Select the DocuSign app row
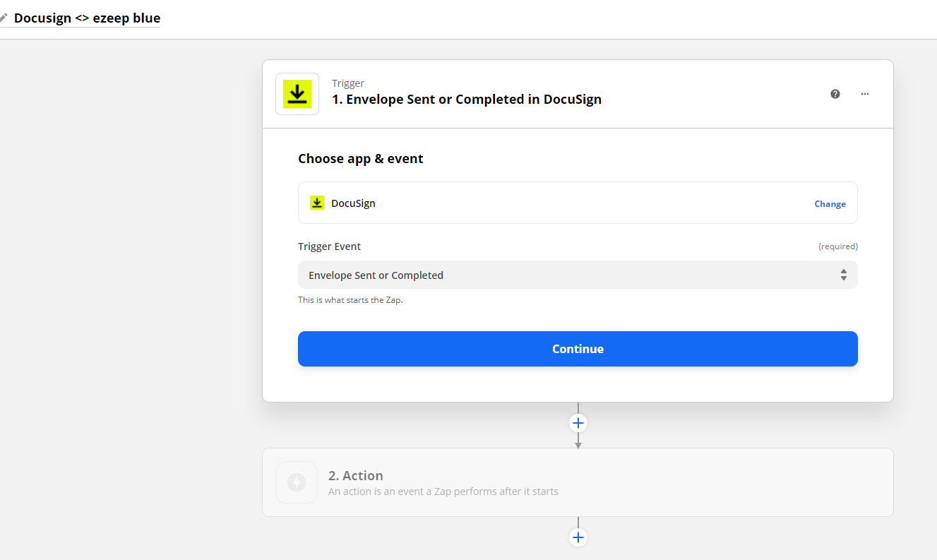Viewport: 937px width, 560px height. point(578,203)
